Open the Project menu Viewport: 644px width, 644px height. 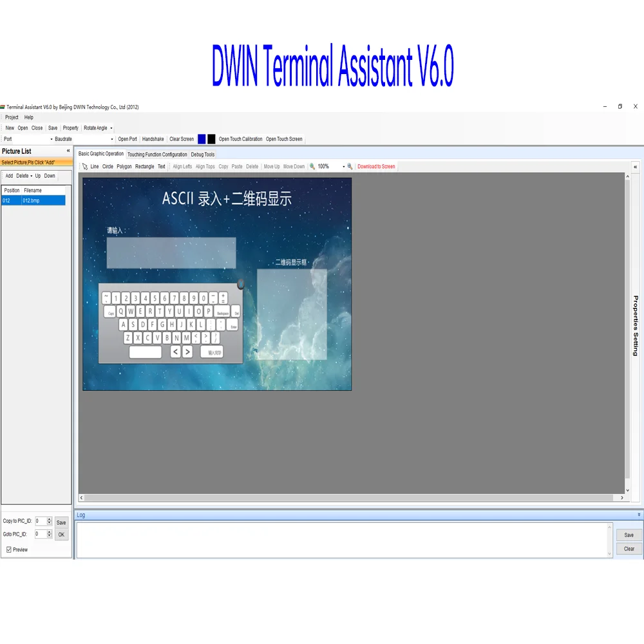12,117
